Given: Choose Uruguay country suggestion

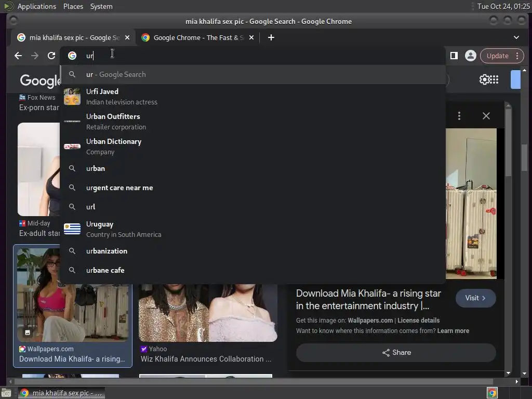Looking at the screenshot, I should [x=252, y=229].
